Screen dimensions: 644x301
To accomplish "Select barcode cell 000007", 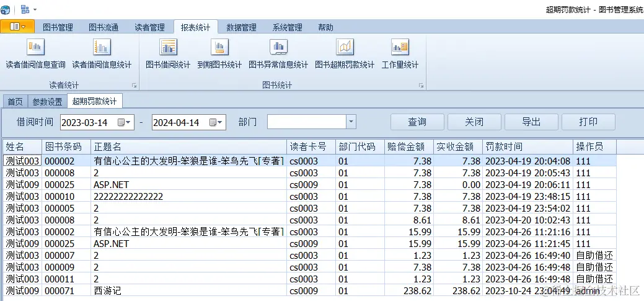I will (x=66, y=255).
